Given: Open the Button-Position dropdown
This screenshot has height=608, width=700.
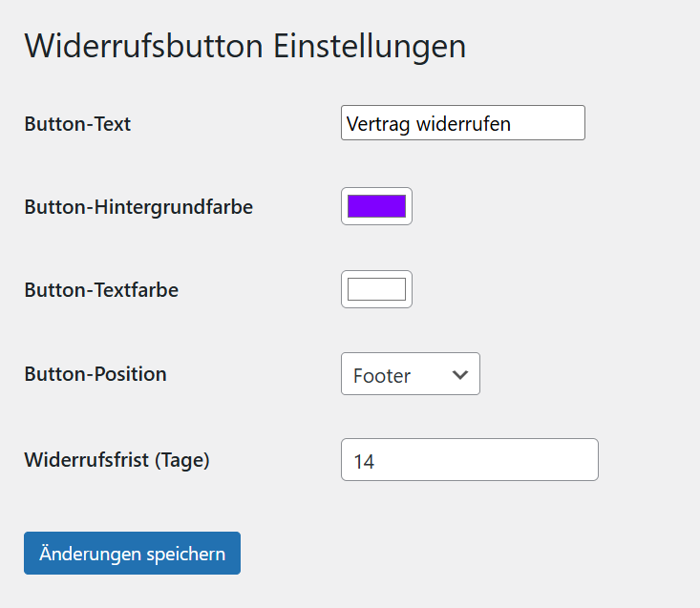Looking at the screenshot, I should pyautogui.click(x=410, y=374).
